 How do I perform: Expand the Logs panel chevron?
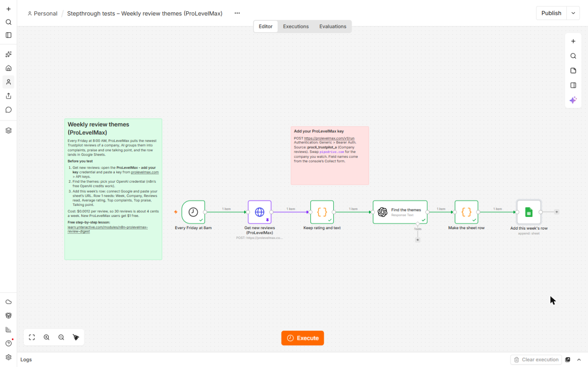[x=579, y=360]
